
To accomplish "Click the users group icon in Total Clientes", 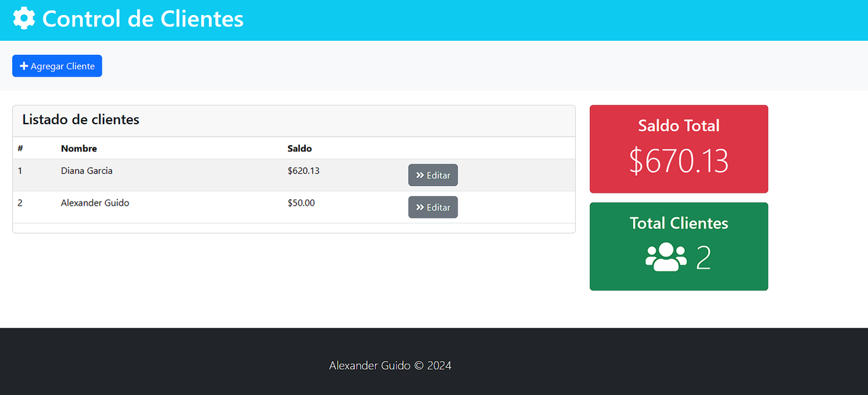I will [x=666, y=257].
